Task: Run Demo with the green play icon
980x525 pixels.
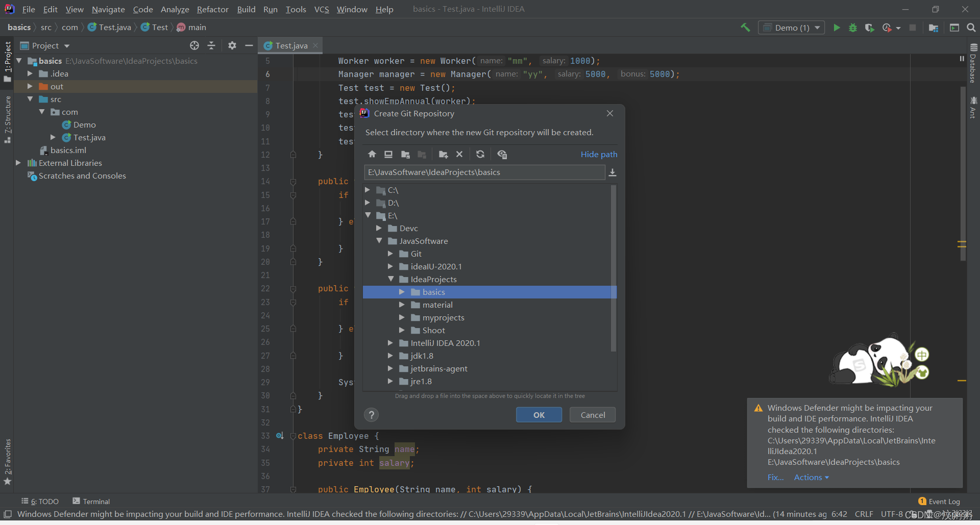Action: coord(837,28)
